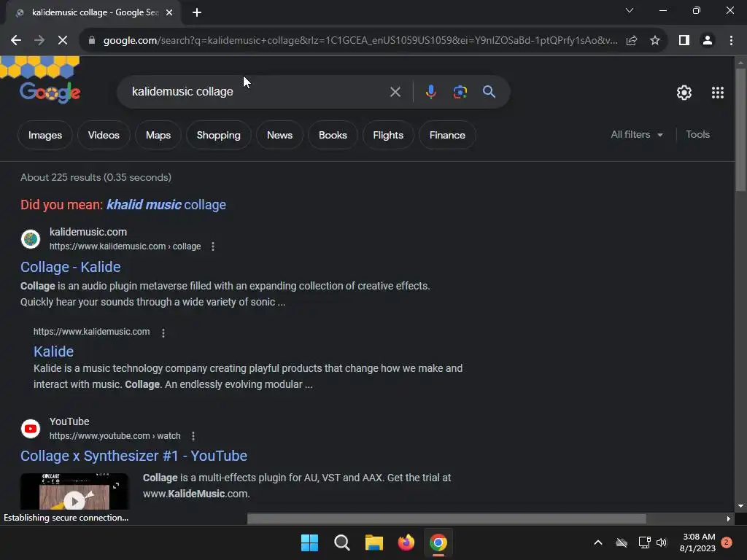The height and width of the screenshot is (560, 747).
Task: Switch to Maps results
Action: tap(158, 135)
